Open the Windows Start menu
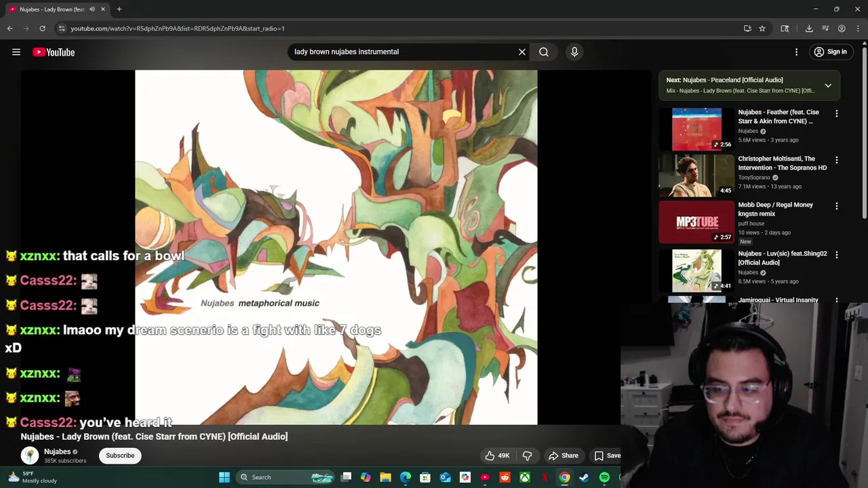Viewport: 868px width, 488px height. click(224, 477)
